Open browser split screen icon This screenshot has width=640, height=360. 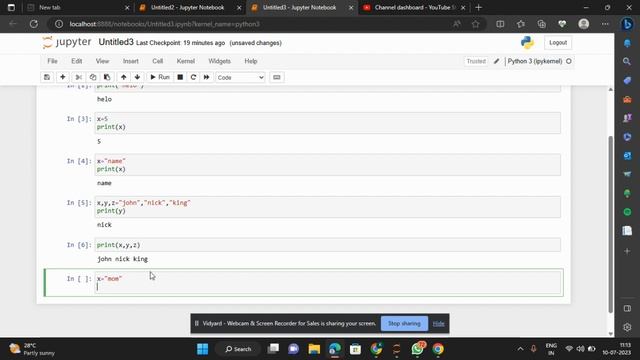[500, 24]
